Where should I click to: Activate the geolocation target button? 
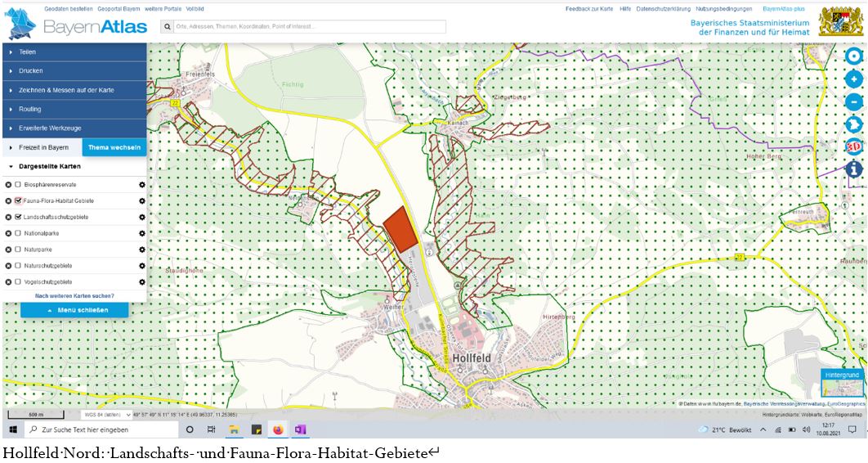853,56
